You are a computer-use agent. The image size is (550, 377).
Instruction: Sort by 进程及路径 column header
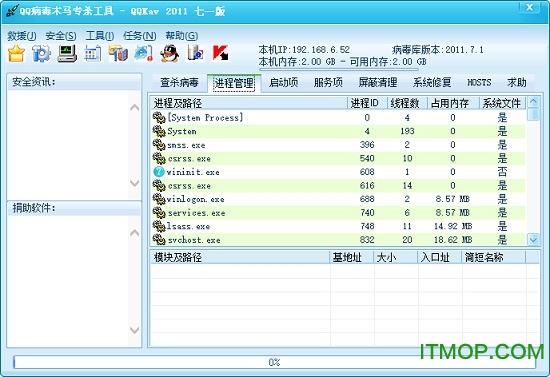(x=248, y=103)
